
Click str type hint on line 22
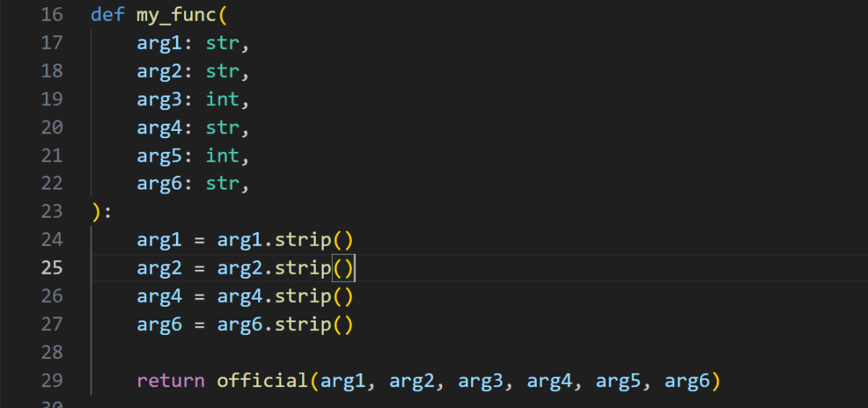coord(223,184)
